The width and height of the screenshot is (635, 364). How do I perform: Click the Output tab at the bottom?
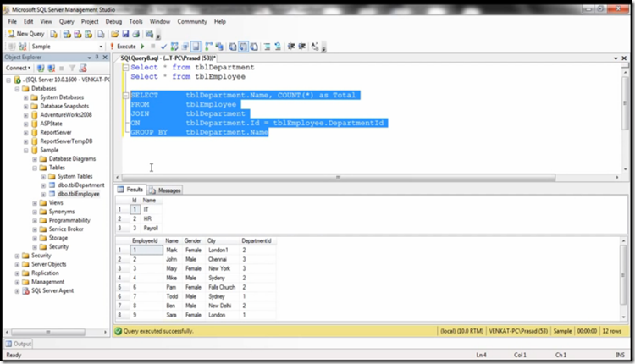19,344
